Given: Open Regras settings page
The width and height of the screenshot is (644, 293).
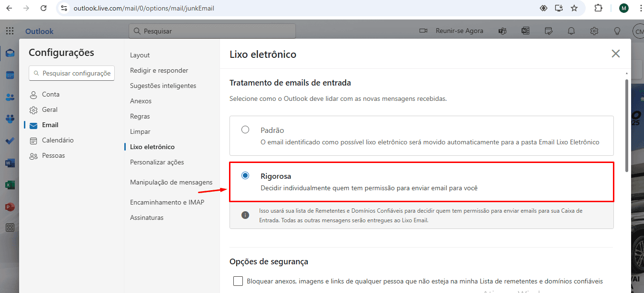Looking at the screenshot, I should click(140, 116).
